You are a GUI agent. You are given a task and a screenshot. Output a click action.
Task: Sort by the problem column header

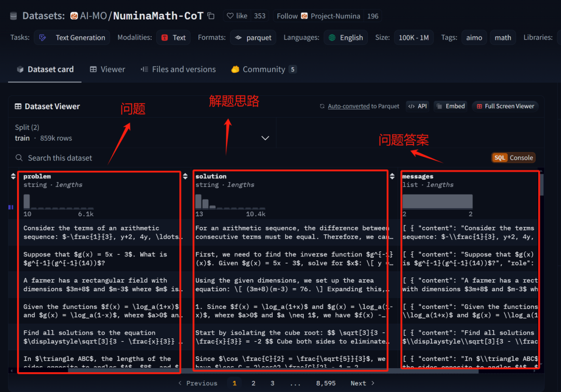tap(37, 177)
